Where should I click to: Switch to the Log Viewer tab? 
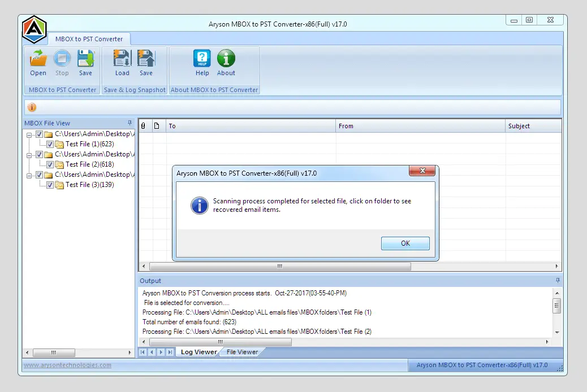coord(198,352)
